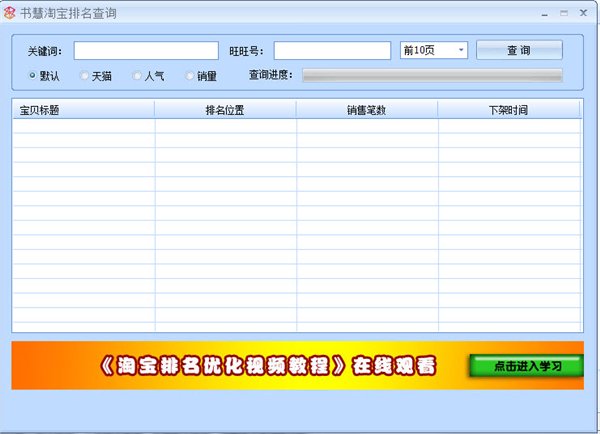Image resolution: width=600 pixels, height=434 pixels.
Task: Click the 查询进度 progress bar
Action: pyautogui.click(x=432, y=75)
